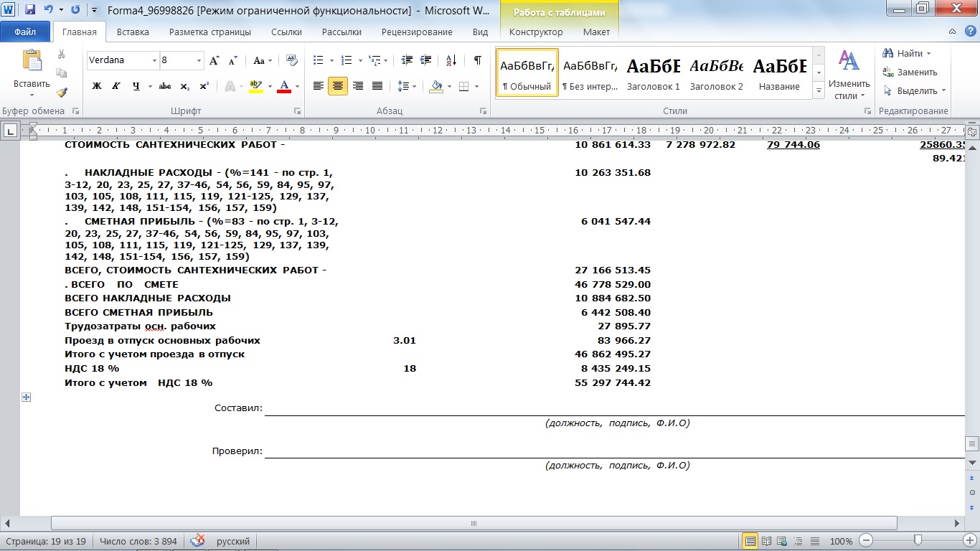The height and width of the screenshot is (551, 980).
Task: Click the ruler tab selector at left
Action: pyautogui.click(x=11, y=131)
